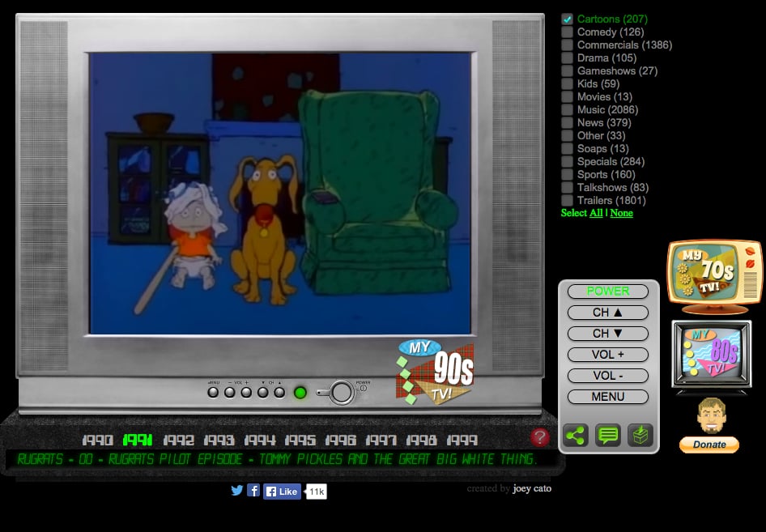This screenshot has height=532, width=766.
Task: Click the Rugrats video on TV screen
Action: 280,194
